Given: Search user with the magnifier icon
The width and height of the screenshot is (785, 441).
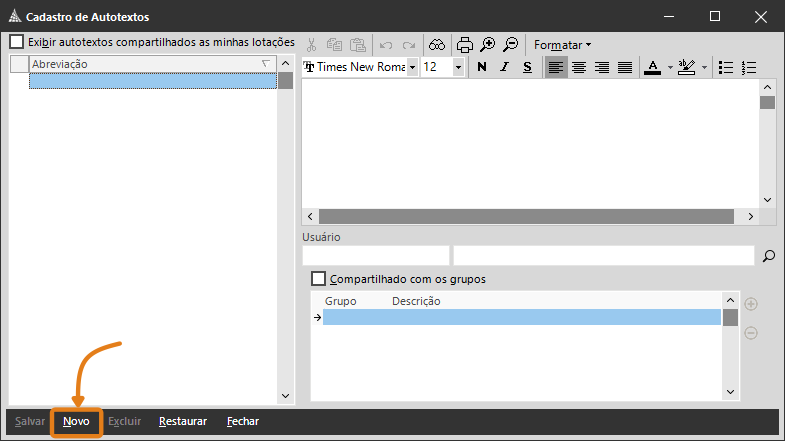Looking at the screenshot, I should coord(768,256).
